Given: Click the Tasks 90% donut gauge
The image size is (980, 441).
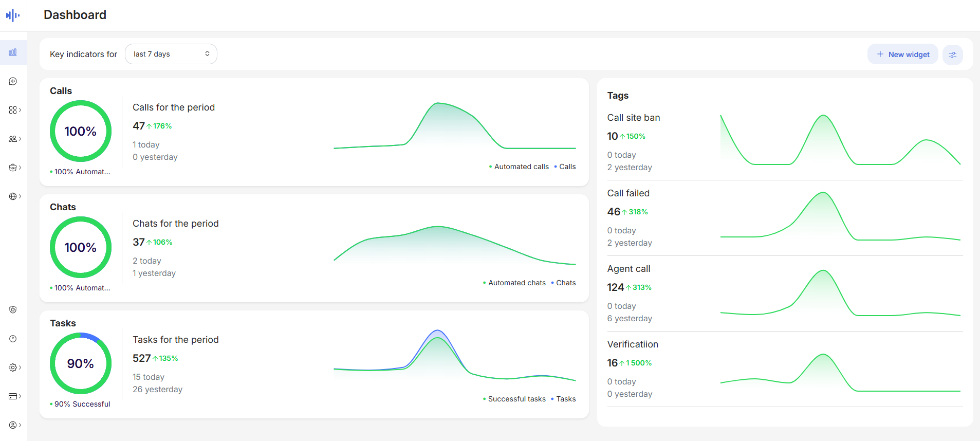Looking at the screenshot, I should pyautogui.click(x=81, y=363).
